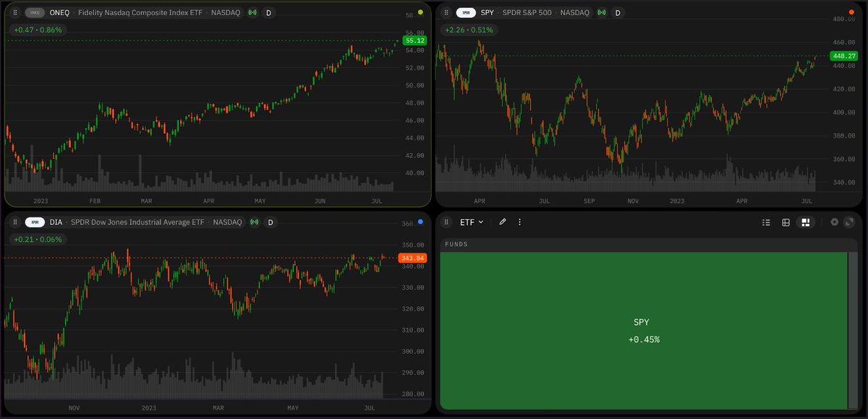This screenshot has width=868, height=419.
Task: Click the SPY chart drag handle
Action: click(446, 12)
